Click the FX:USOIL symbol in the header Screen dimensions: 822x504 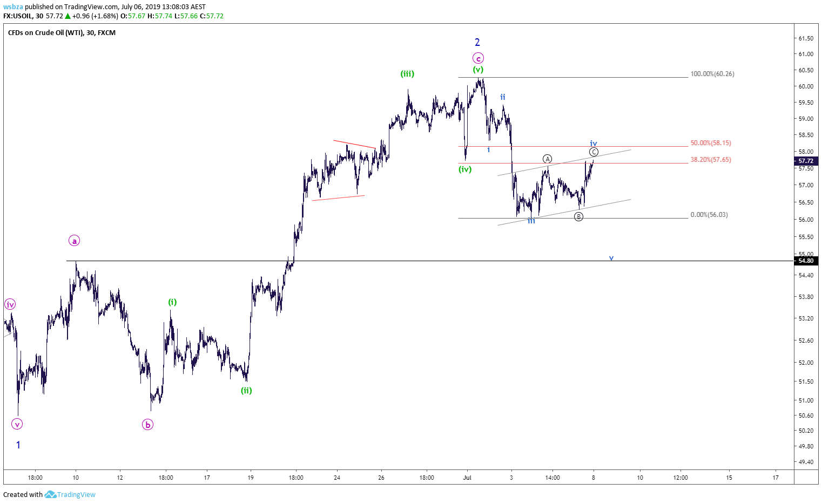click(22, 16)
